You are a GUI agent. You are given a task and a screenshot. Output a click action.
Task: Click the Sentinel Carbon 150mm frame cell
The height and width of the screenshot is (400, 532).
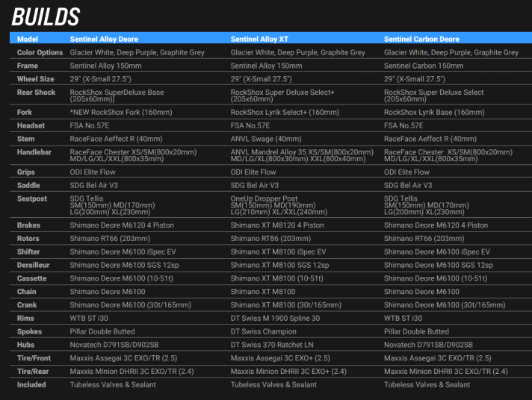click(x=423, y=66)
